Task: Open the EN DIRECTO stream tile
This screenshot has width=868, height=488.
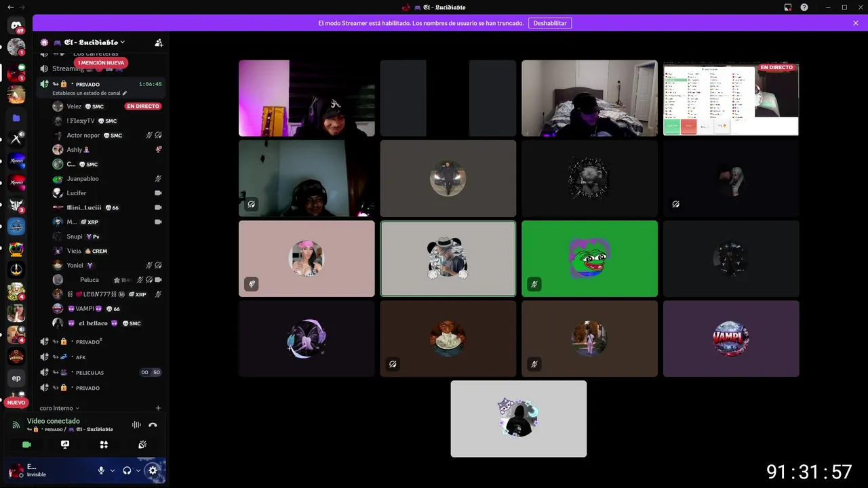Action: click(731, 98)
